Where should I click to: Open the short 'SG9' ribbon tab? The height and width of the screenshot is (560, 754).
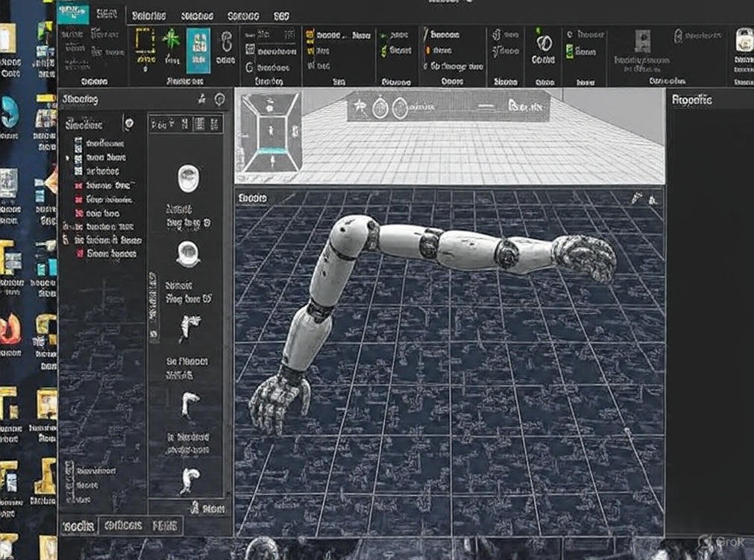tap(281, 16)
